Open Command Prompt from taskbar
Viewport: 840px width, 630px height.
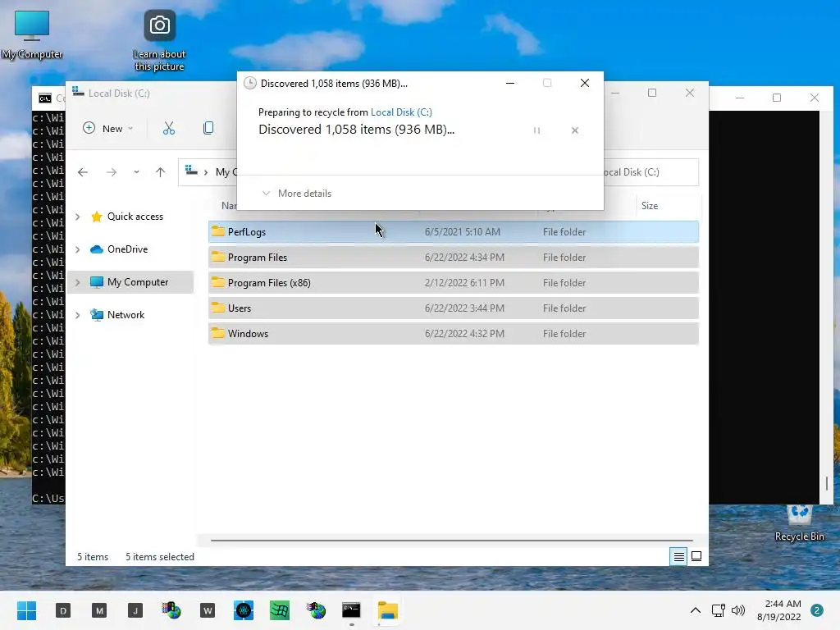(351, 610)
